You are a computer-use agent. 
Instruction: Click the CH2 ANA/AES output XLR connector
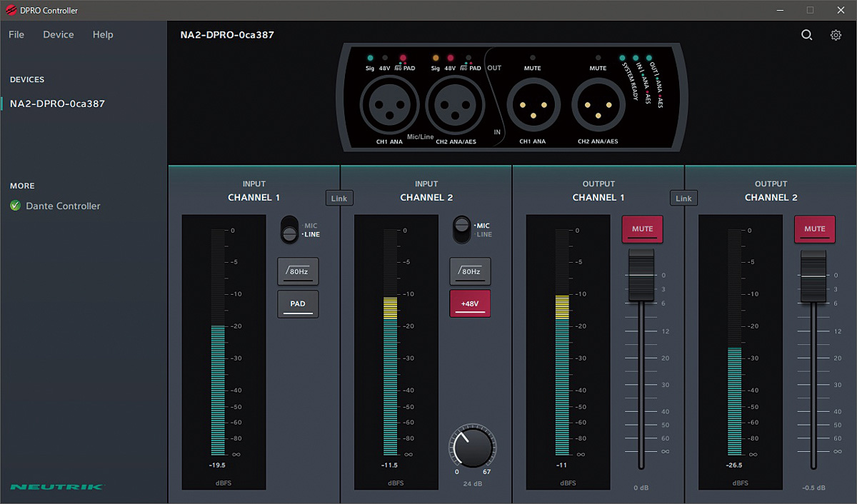(x=598, y=105)
